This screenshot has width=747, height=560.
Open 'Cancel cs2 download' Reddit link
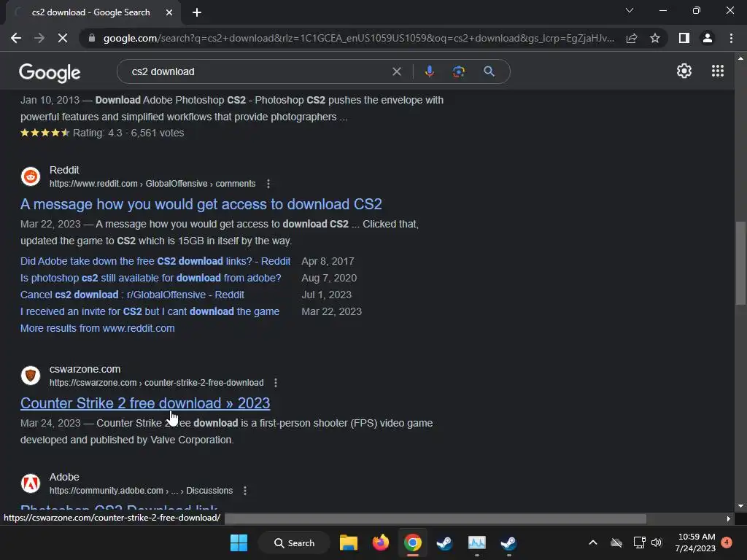click(132, 295)
